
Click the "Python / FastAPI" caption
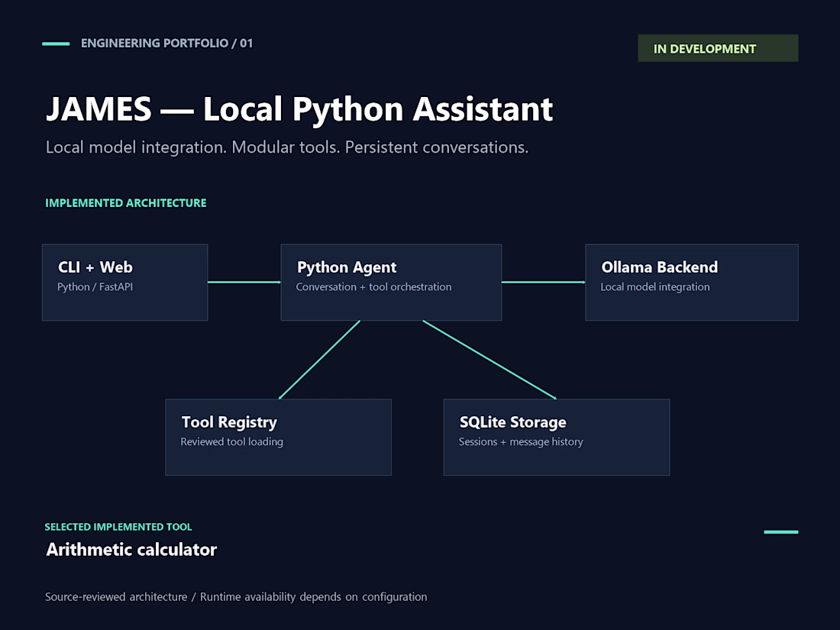point(95,286)
